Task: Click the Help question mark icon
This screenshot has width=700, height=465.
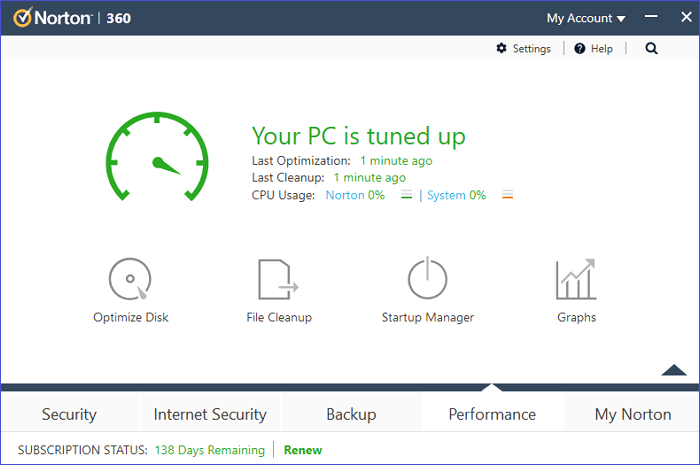Action: tap(579, 48)
